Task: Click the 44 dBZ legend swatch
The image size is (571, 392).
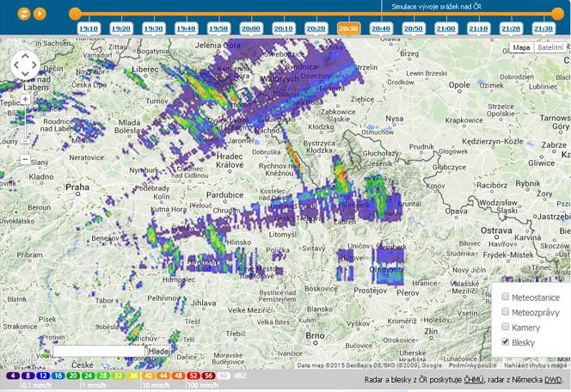Action: [x=163, y=376]
